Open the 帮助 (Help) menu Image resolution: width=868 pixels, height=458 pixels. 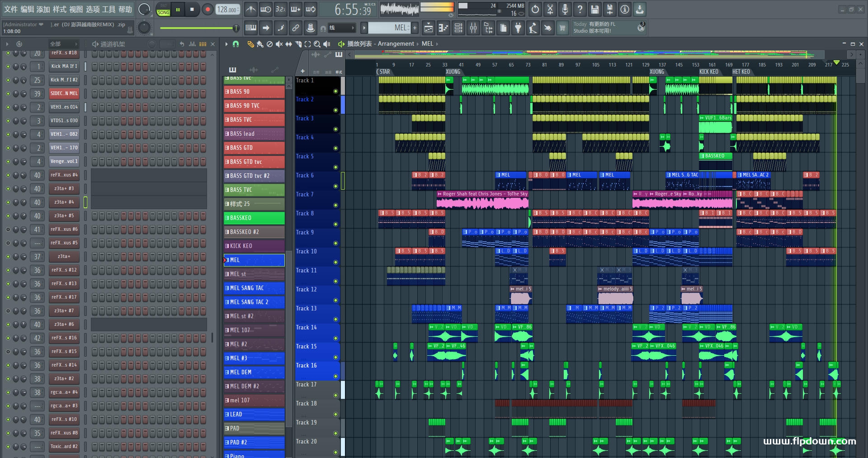pos(125,9)
